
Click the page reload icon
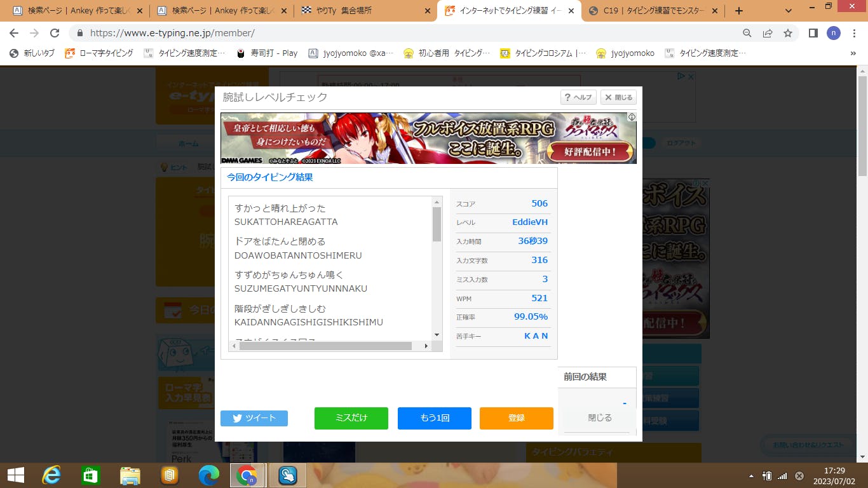tap(55, 33)
